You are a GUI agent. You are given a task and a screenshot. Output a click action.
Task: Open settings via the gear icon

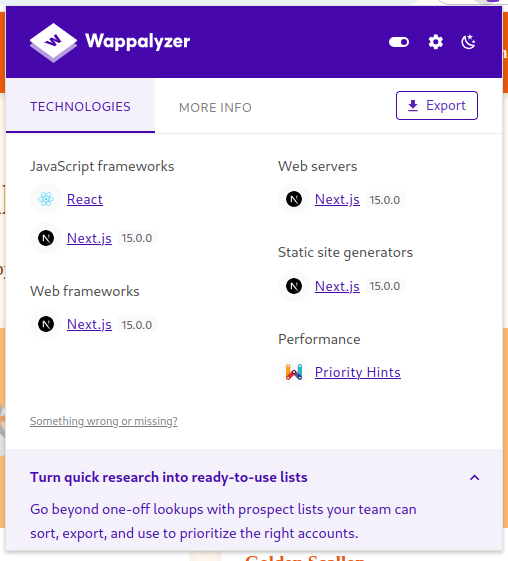click(x=435, y=42)
